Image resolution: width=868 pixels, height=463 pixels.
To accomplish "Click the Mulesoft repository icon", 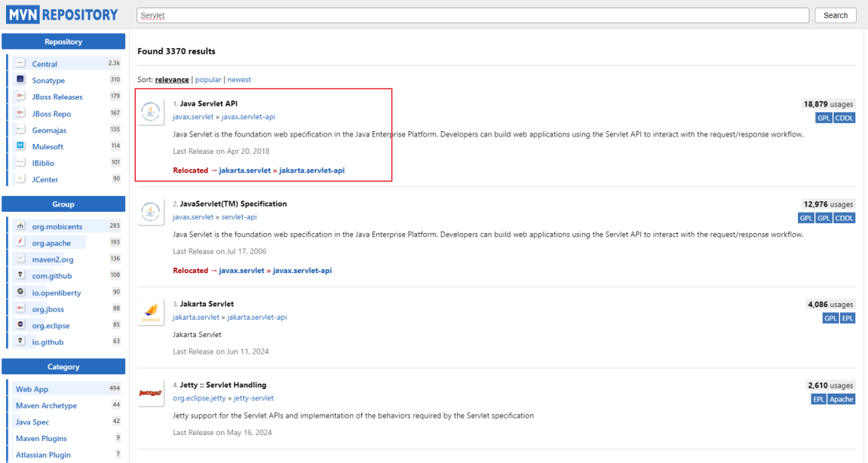I will click(x=20, y=146).
